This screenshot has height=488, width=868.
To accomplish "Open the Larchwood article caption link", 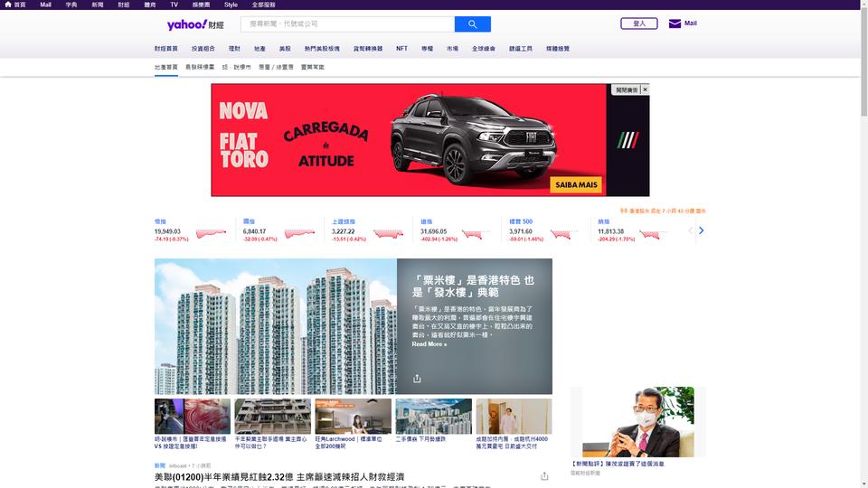I will pyautogui.click(x=349, y=442).
